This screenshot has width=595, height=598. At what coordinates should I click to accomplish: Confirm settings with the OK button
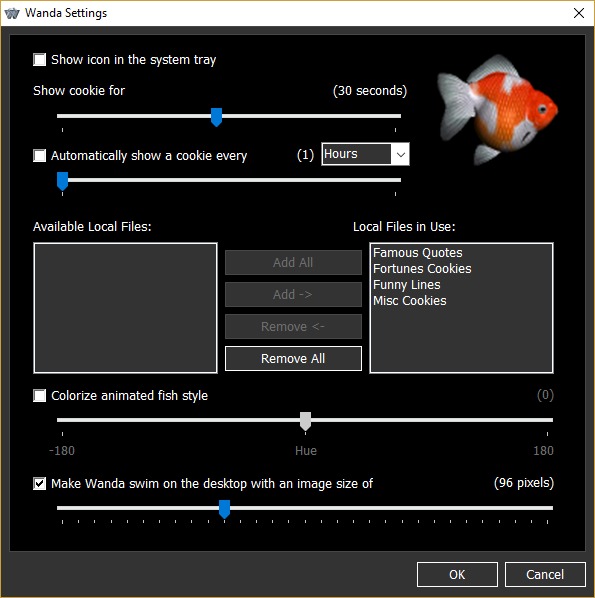[x=457, y=574]
